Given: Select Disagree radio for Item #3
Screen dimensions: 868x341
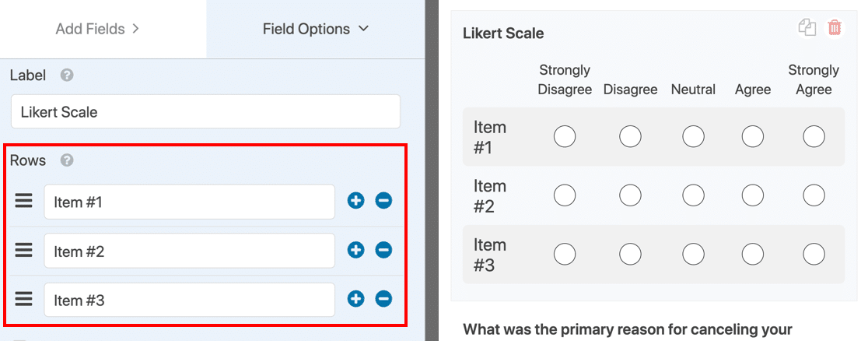Looking at the screenshot, I should click(x=630, y=254).
